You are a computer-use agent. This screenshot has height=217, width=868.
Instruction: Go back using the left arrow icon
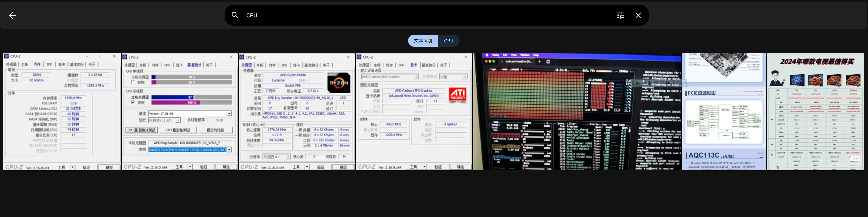(13, 15)
